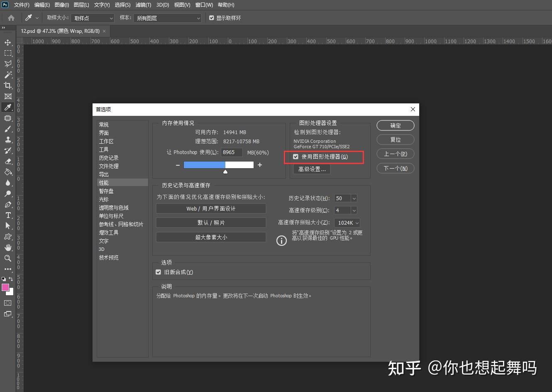Viewport: 552px width, 392px height.
Task: Toggle 旧版合成 checkbox
Action: [158, 272]
